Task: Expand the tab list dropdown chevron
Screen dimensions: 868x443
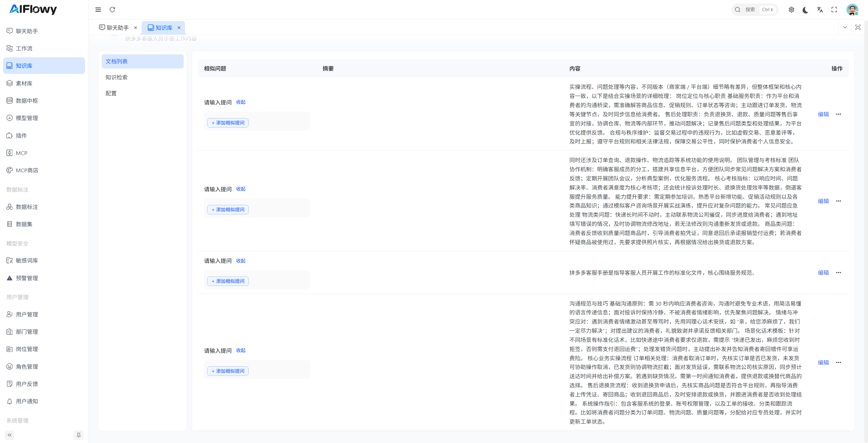Action: pyautogui.click(x=845, y=27)
